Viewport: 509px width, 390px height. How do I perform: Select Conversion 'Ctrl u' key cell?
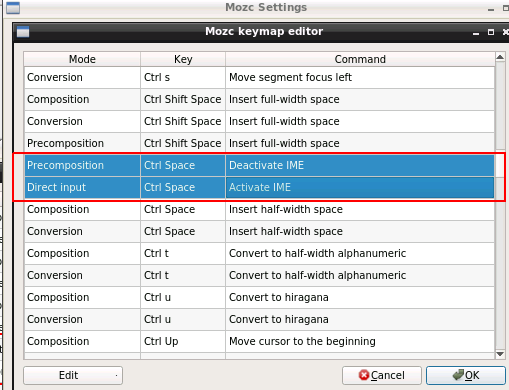pyautogui.click(x=183, y=319)
